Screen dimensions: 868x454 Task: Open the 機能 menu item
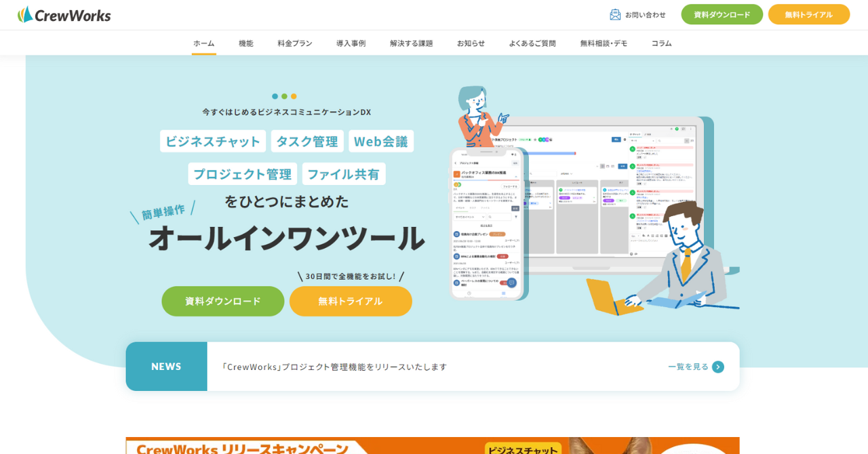(x=245, y=43)
